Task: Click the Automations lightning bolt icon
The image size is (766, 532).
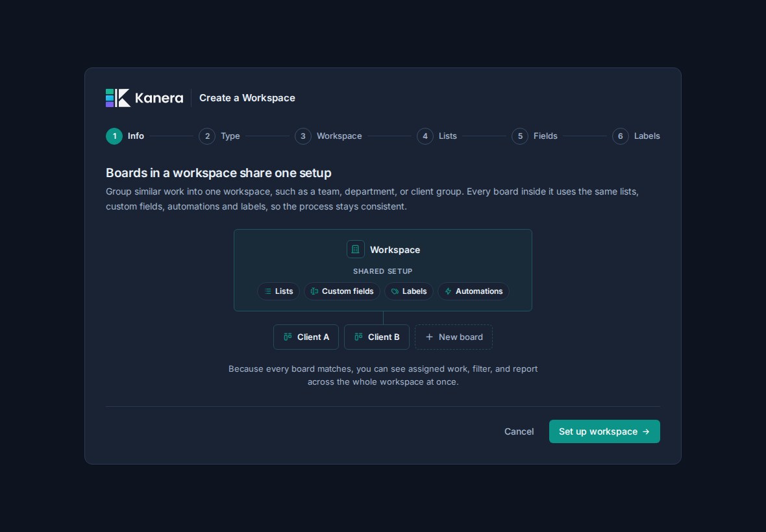Action: point(448,291)
